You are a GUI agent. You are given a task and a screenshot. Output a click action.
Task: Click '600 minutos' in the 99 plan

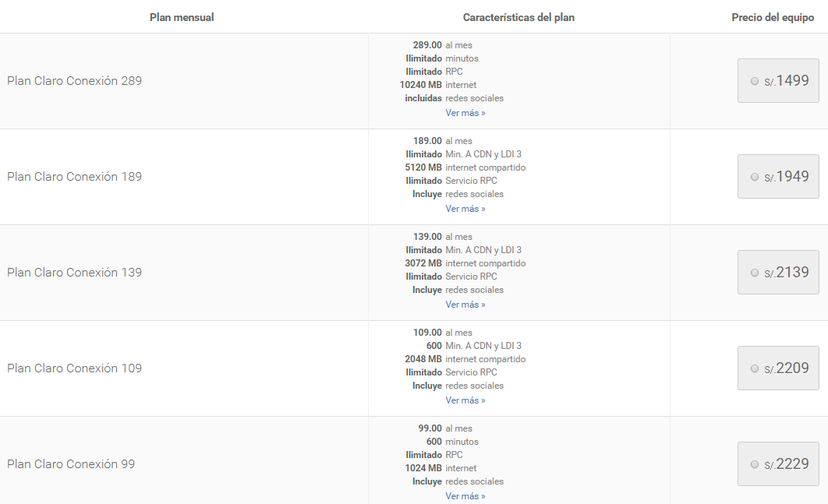(452, 442)
